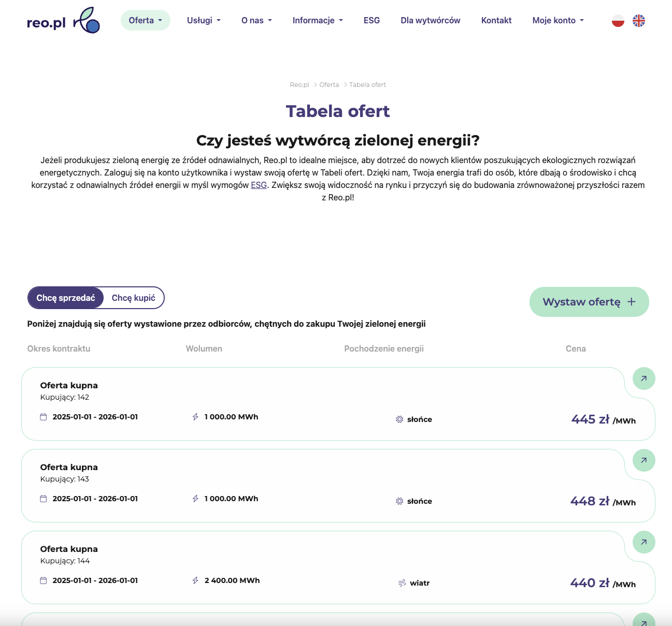672x626 pixels.
Task: Go to the Kontakt page
Action: (x=496, y=21)
